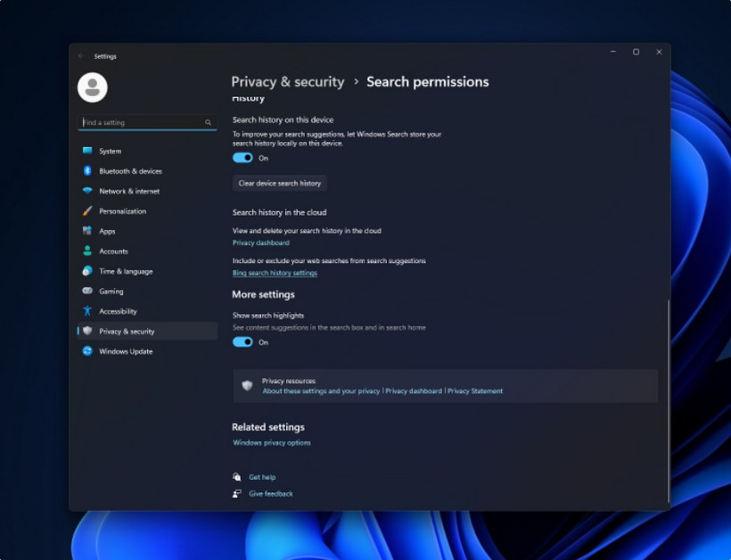Image resolution: width=731 pixels, height=560 pixels.
Task: Click the Find a setting search box
Action: tap(143, 122)
